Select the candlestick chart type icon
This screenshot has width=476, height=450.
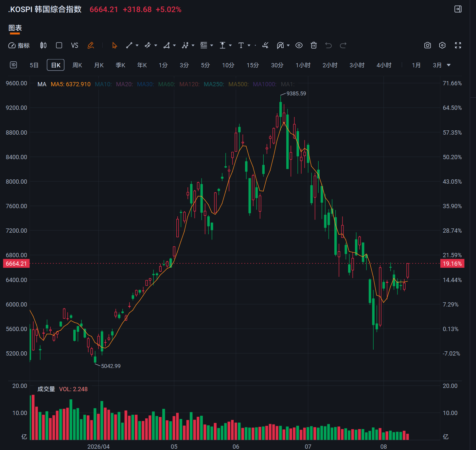(43, 45)
